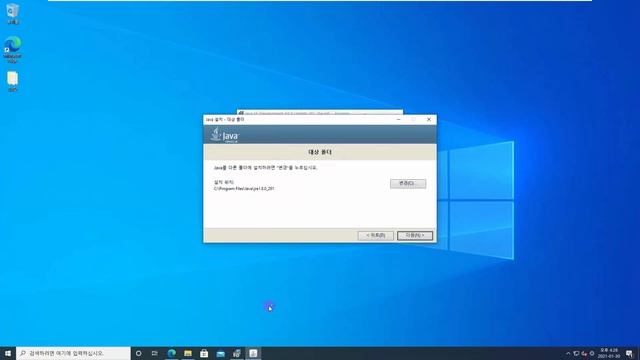Click the JDK installer taskbar icon
Image resolution: width=640 pixels, height=360 pixels.
tap(237, 353)
